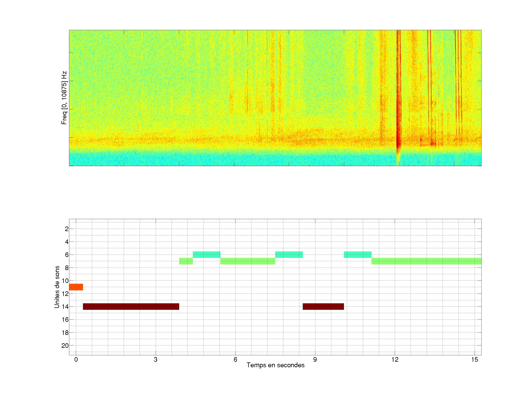Click the first teal bar near 5 seconds
532x399 pixels.
206,255
